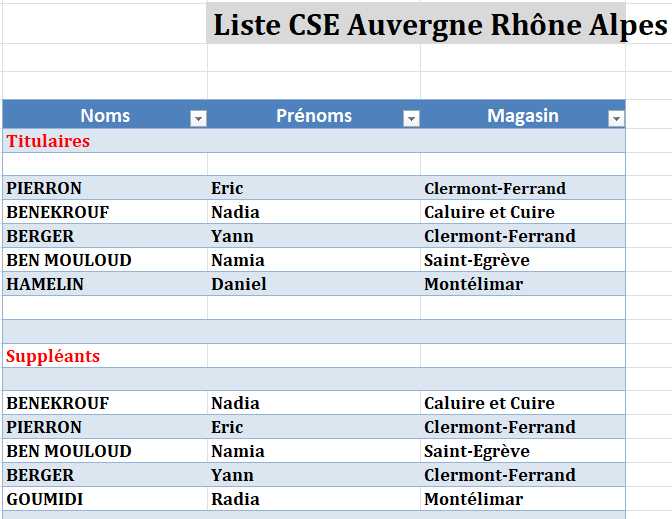Select the GOUMIDI name cell

click(45, 499)
